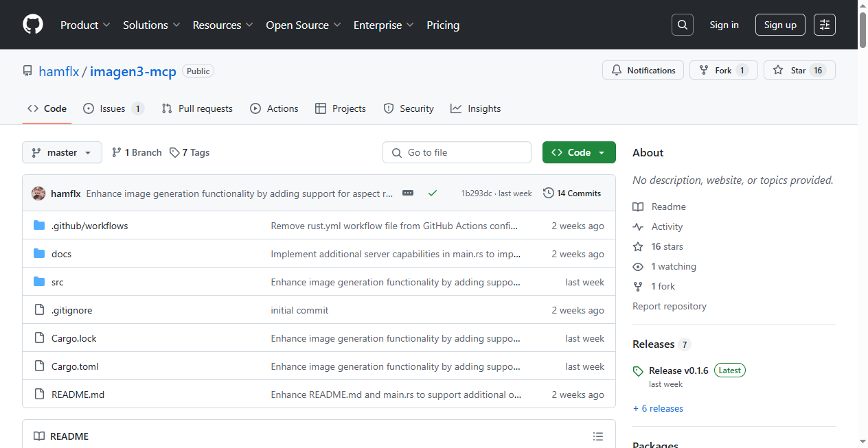Click the src folder icon

39,282
